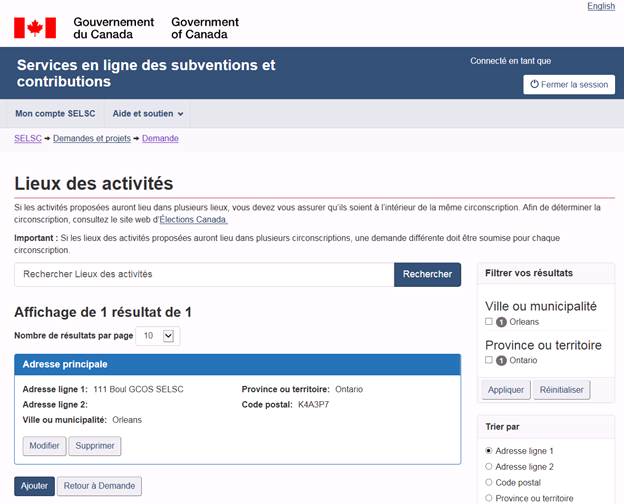624x504 pixels.
Task: Click the SELSC breadcrumb link
Action: [x=28, y=139]
